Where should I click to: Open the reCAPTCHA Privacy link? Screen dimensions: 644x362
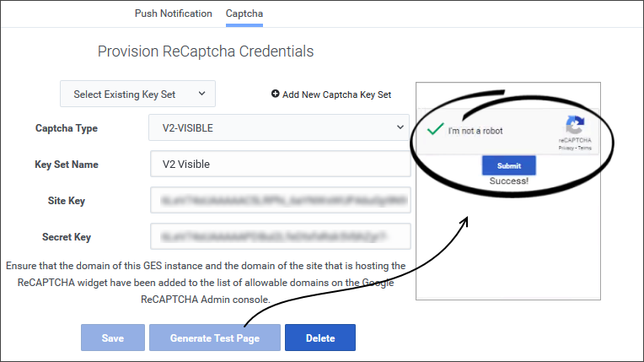pos(566,148)
